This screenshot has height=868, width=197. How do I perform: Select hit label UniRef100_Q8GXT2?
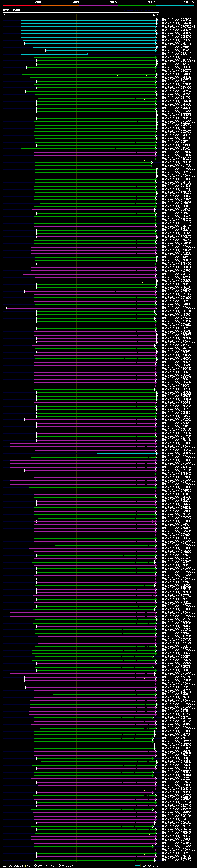pyautogui.click(x=177, y=71)
